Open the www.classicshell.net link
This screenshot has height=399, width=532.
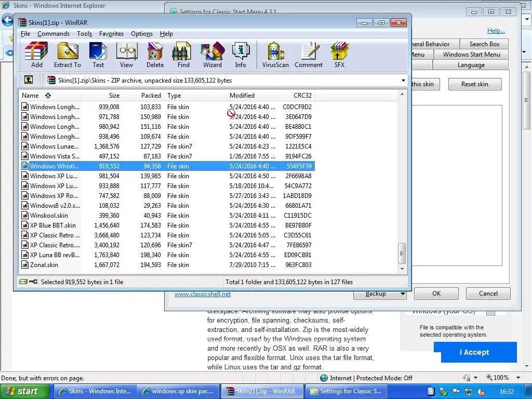point(203,294)
